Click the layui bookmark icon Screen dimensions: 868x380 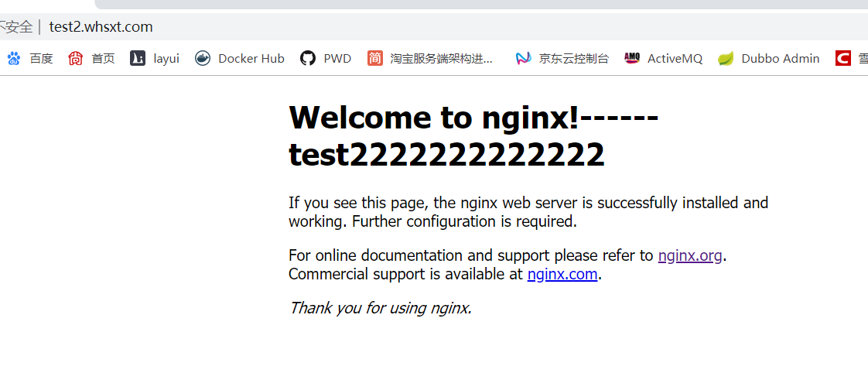click(x=138, y=58)
